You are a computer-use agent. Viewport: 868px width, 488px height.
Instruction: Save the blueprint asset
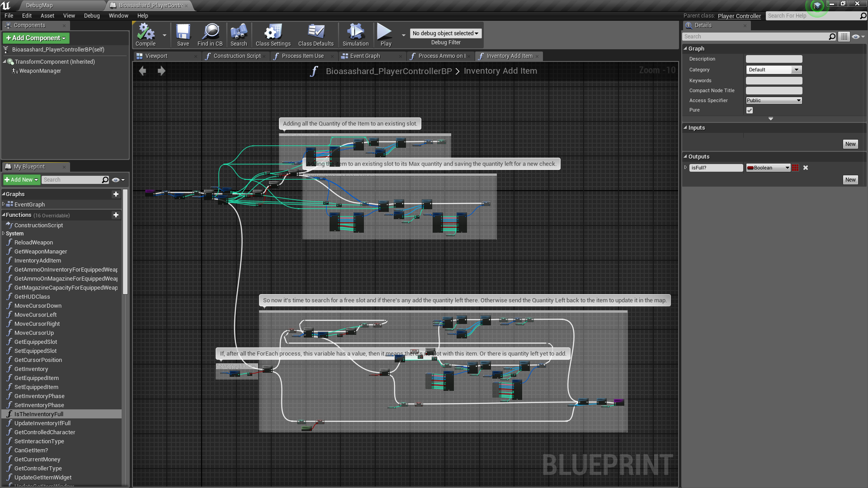(183, 35)
